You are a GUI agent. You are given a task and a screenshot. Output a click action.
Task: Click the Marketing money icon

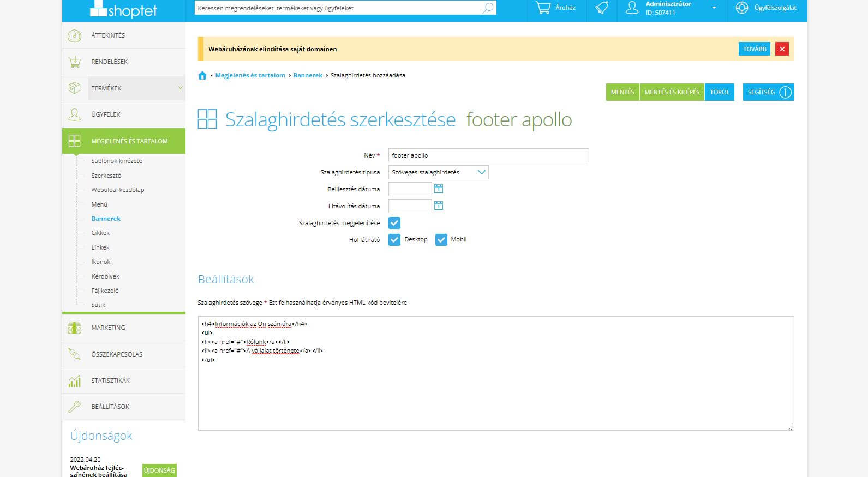[74, 328]
